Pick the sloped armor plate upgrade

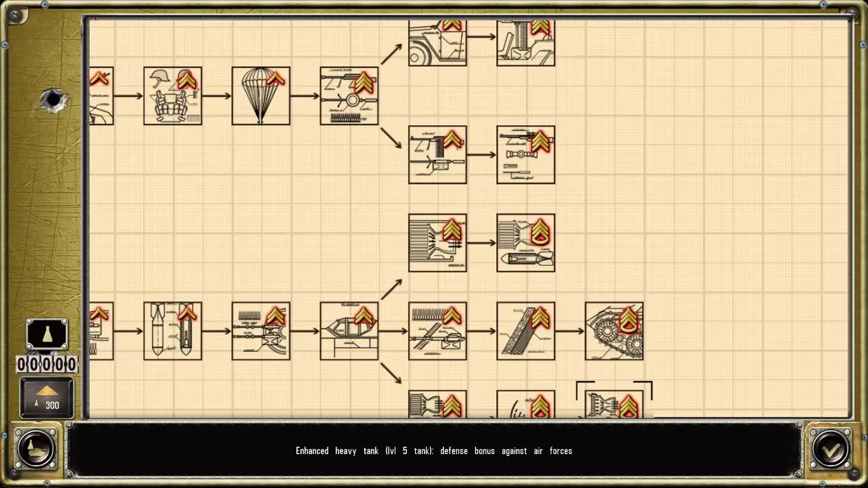pyautogui.click(x=526, y=331)
